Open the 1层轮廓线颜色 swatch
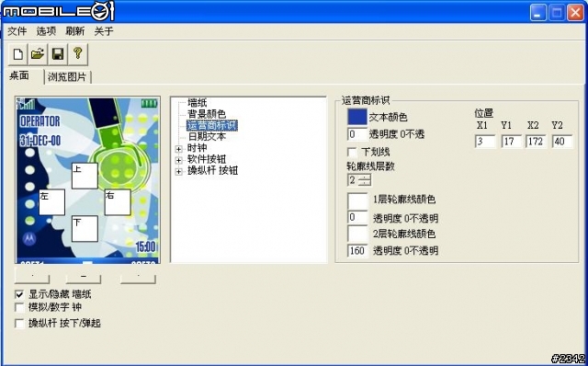This screenshot has width=588, height=366. point(357,200)
